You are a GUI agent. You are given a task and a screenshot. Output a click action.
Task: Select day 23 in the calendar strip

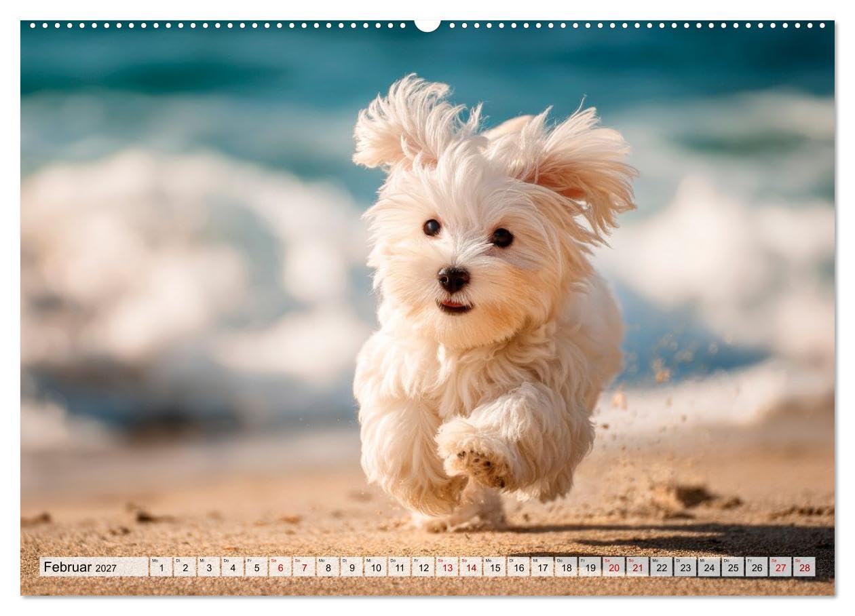pyautogui.click(x=685, y=567)
